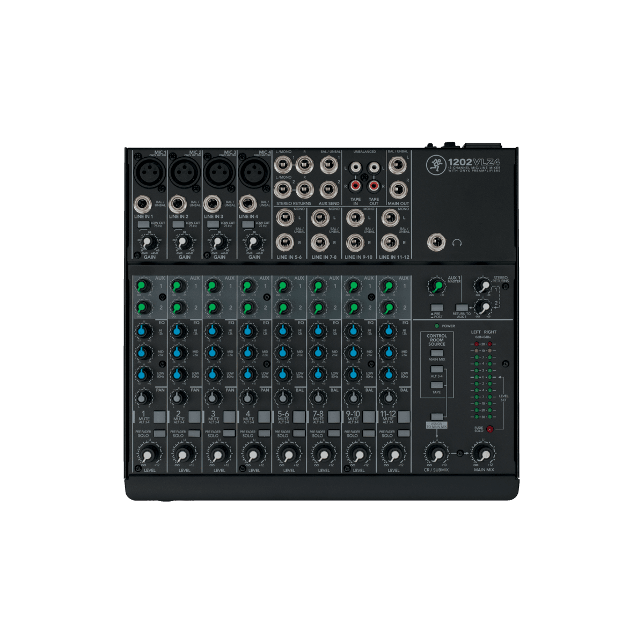644x644 pixels.
Task: Click channel 1 AUX 1 send knob
Action: pos(143,286)
